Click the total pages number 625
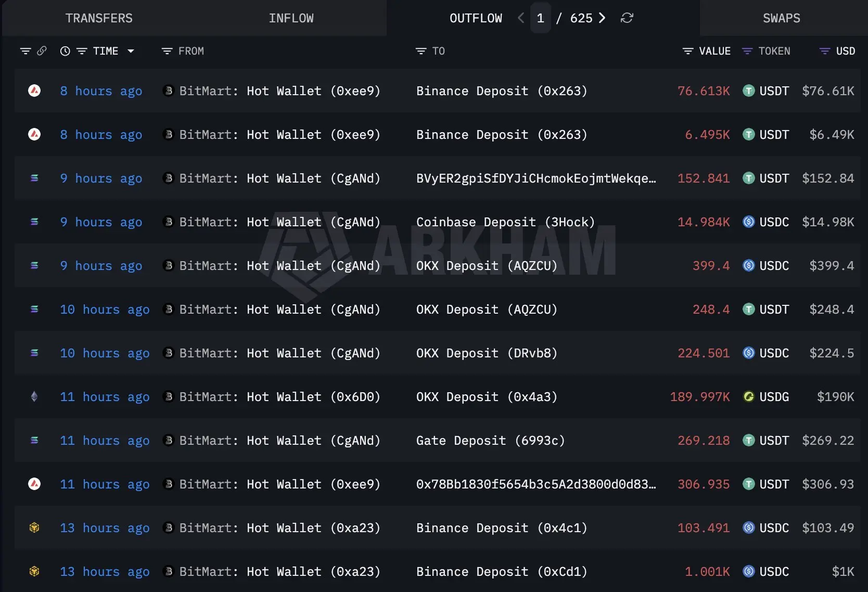The width and height of the screenshot is (868, 592). click(581, 18)
